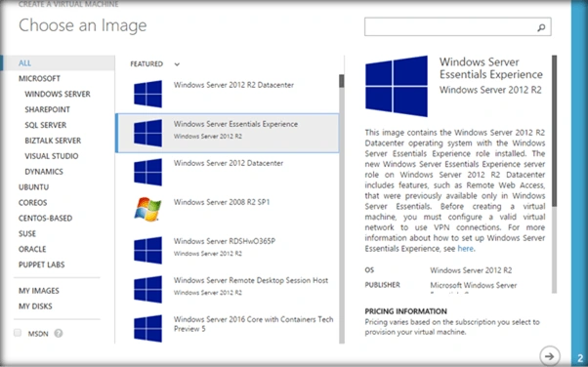The height and width of the screenshot is (367, 588).
Task: Select Windows Server 2008 R2 SP1 text
Action: tap(222, 202)
